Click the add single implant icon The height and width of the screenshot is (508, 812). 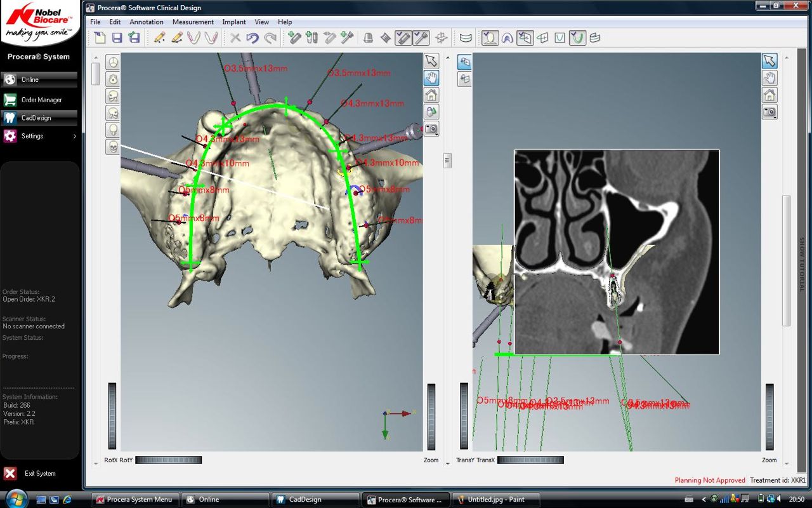pos(294,38)
